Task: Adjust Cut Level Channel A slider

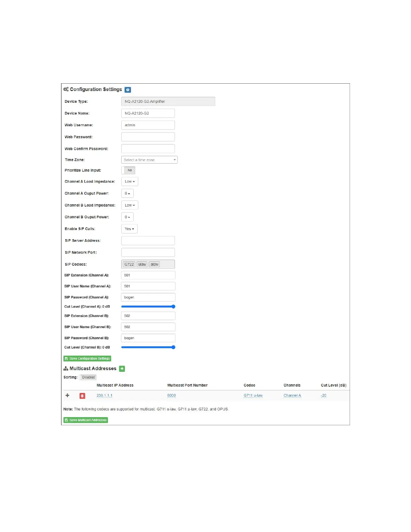Action: [148, 307]
